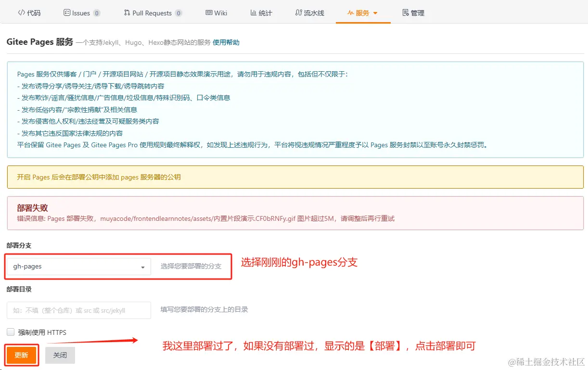
Task: Open the 管理 tab
Action: (x=413, y=13)
